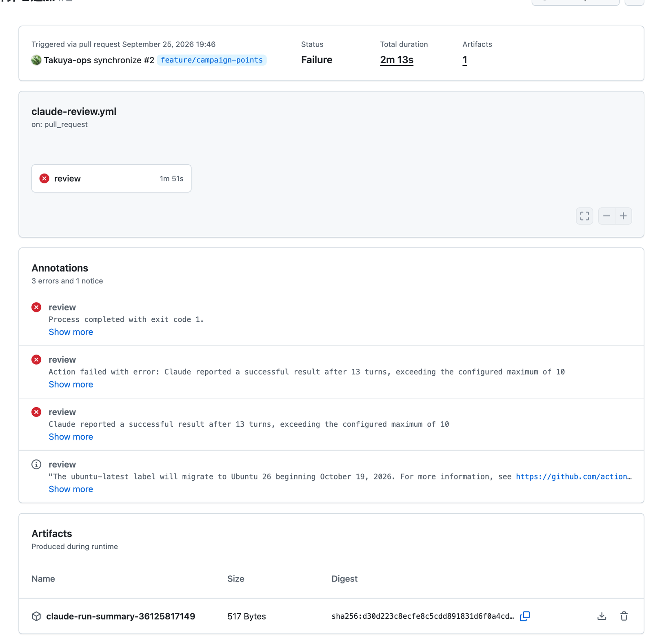This screenshot has width=653, height=644.
Task: Select the '517 Bytes' size value
Action: coord(247,616)
